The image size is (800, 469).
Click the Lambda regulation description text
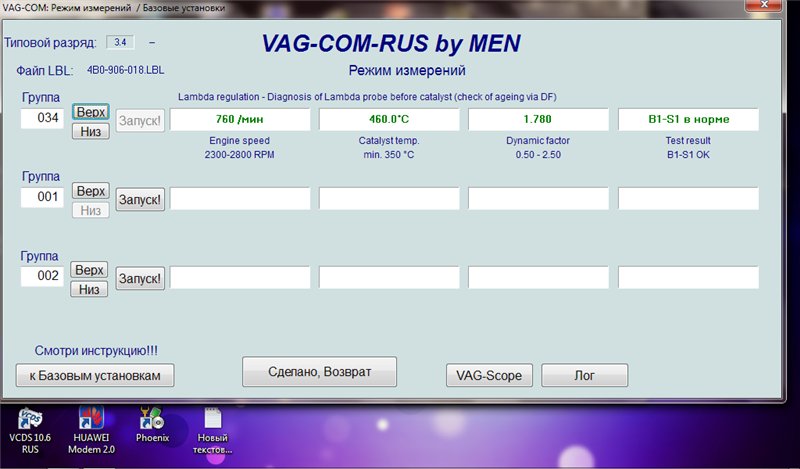[x=367, y=97]
